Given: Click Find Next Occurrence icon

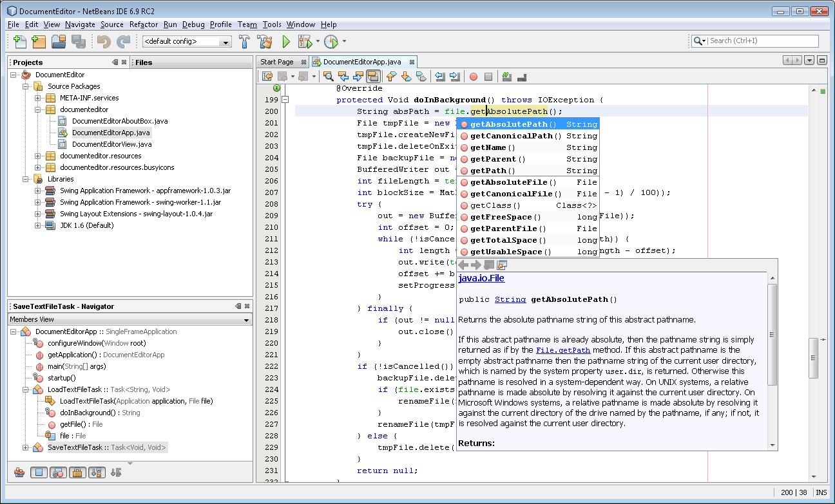Looking at the screenshot, I should [x=358, y=77].
